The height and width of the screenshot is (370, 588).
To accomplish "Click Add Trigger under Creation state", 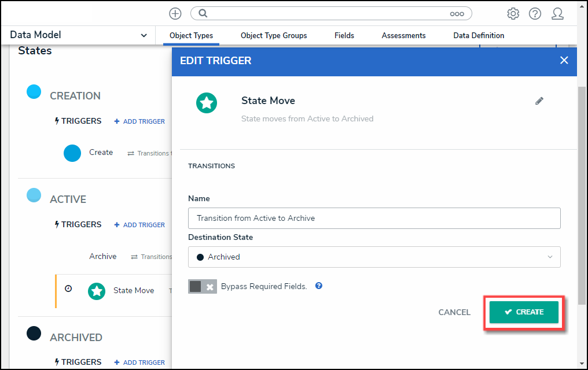I will click(139, 121).
